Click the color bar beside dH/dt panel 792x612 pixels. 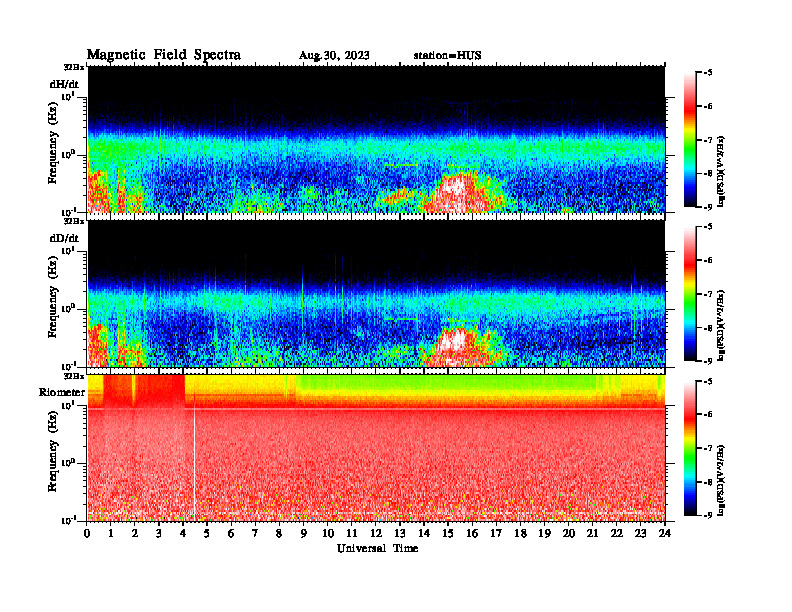[x=690, y=139]
